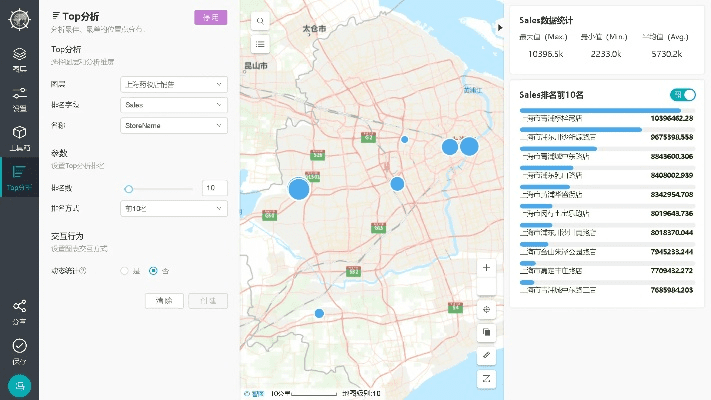Open the layer selection dropdown
This screenshot has height=400, width=711.
173,84
